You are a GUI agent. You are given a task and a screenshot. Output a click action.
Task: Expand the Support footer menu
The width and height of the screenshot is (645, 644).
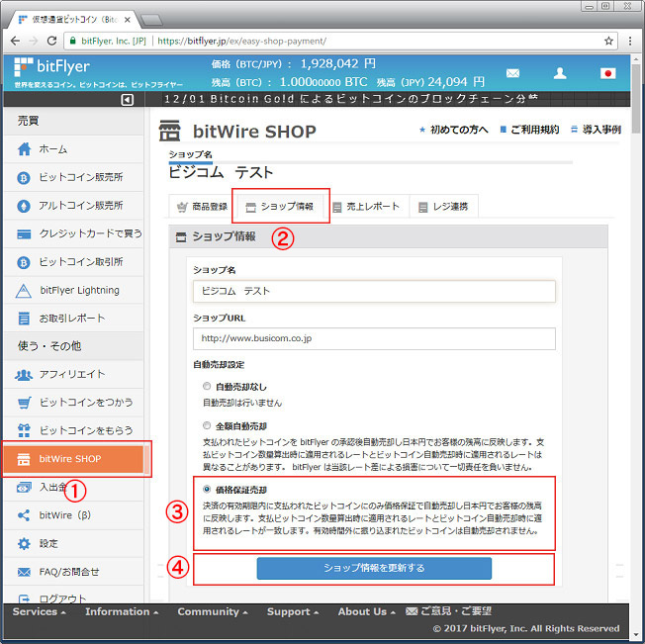coord(293,611)
